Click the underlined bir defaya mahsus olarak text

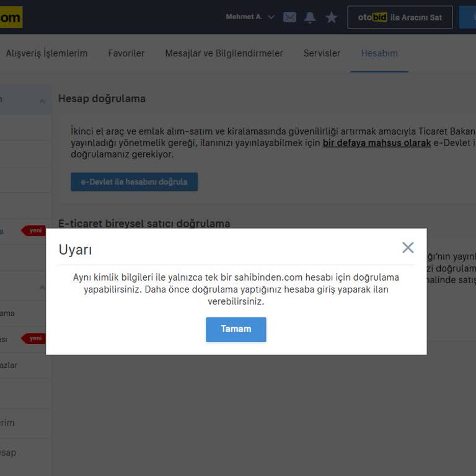point(377,143)
